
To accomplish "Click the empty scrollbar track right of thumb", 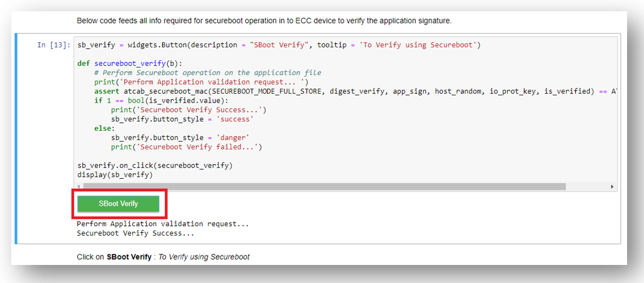I will click(587, 187).
